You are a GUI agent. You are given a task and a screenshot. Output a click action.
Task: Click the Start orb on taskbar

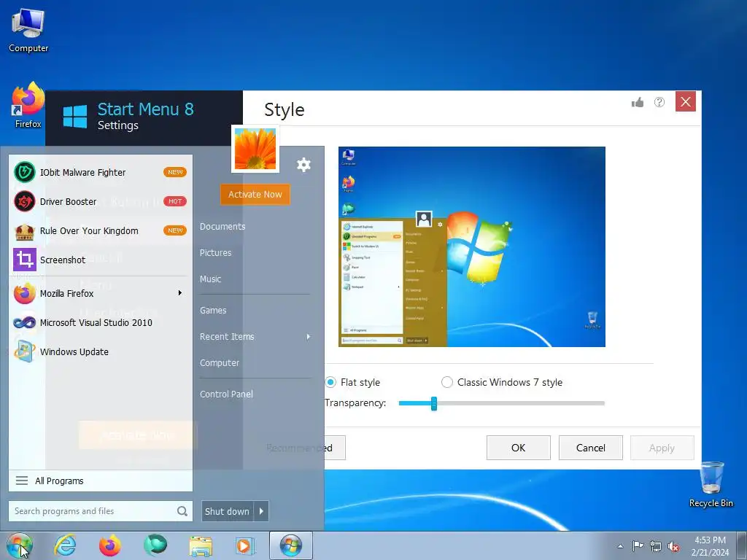tap(19, 545)
